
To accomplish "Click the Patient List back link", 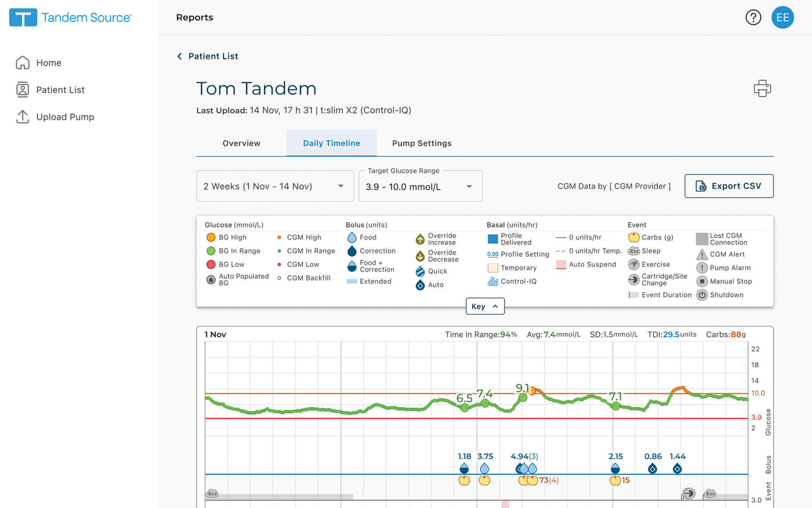I will tap(213, 56).
